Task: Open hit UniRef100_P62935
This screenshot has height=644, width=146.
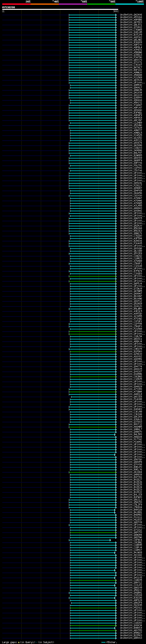Action: 131,605
